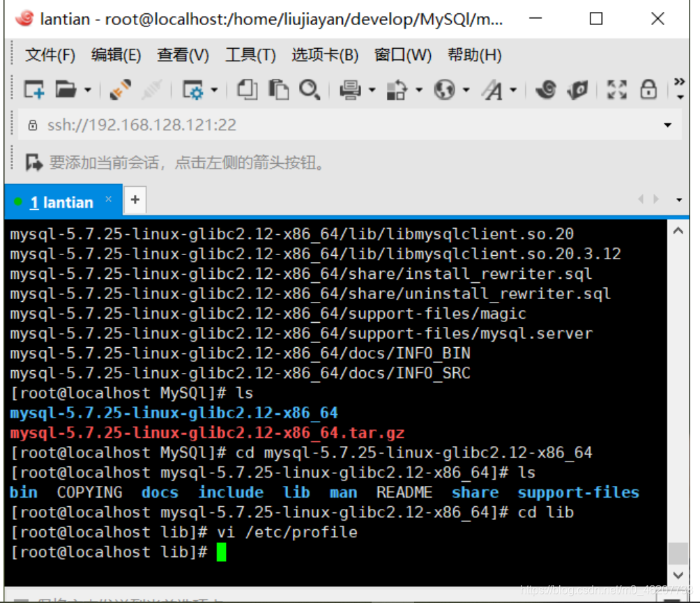Open the 编辑(E) menu
700x603 pixels.
116,55
